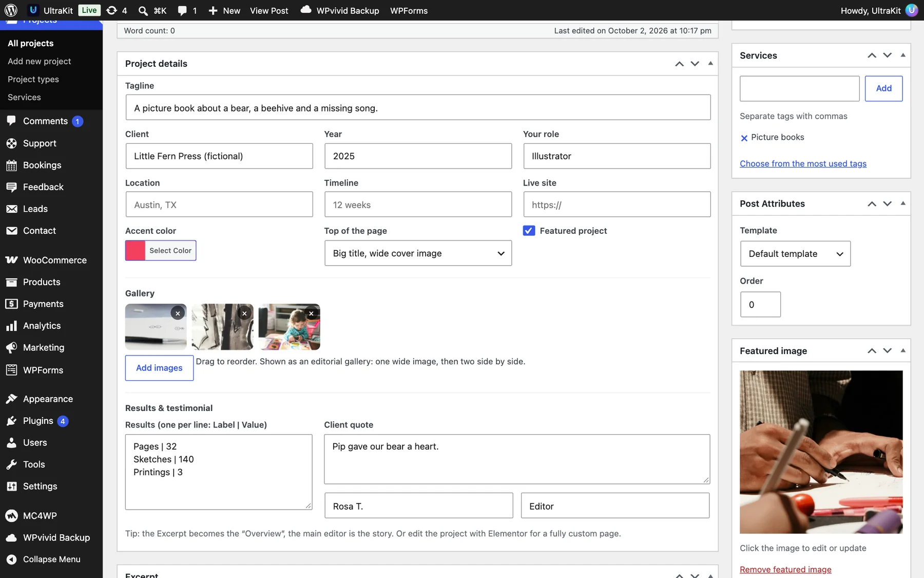The image size is (924, 578).
Task: Click the Live site URL field
Action: point(617,204)
